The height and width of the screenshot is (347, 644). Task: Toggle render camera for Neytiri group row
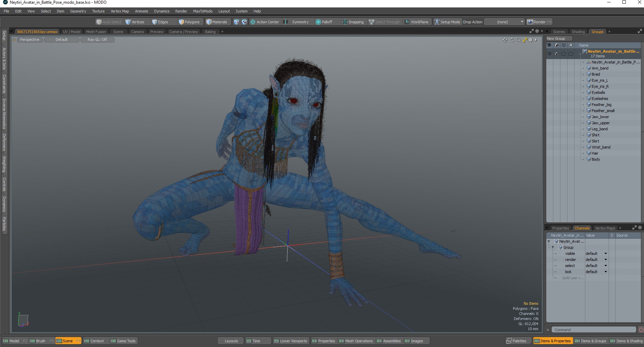[557, 54]
